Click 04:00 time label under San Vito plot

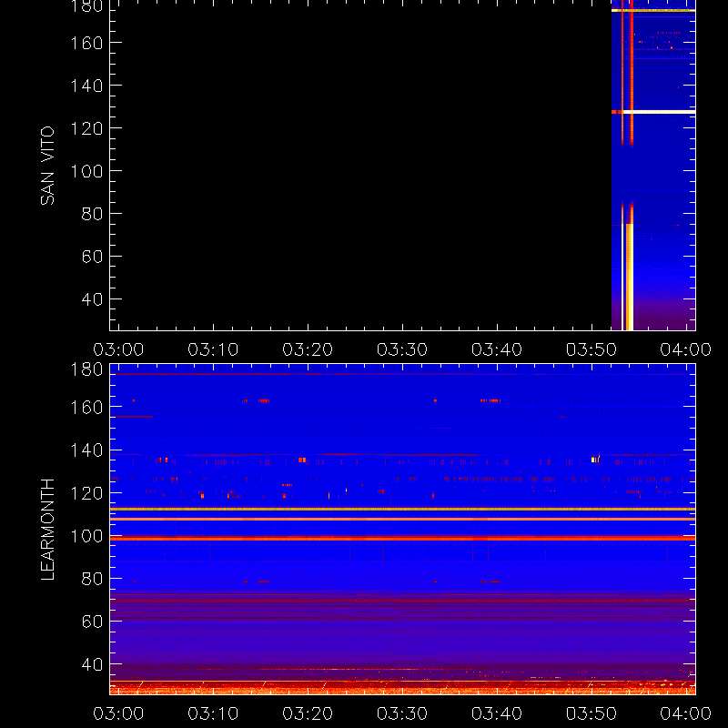[686, 349]
